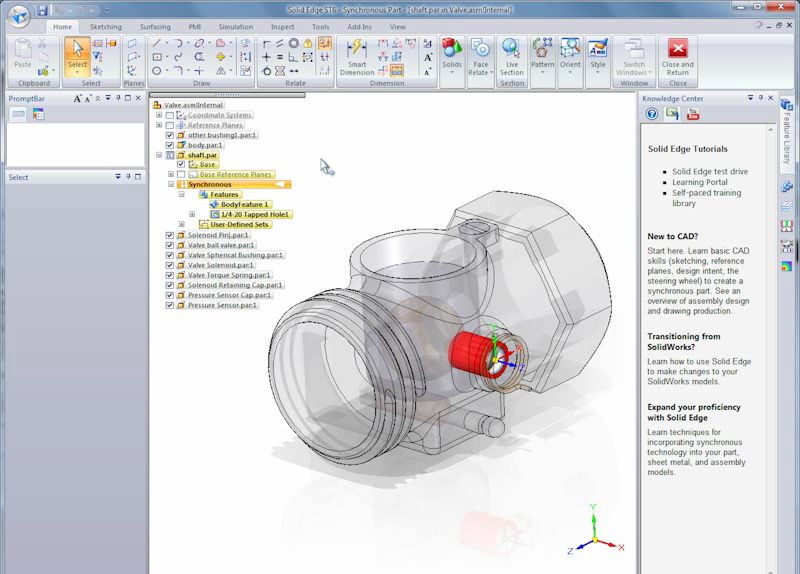Select BodyFeature 1 in the tree
Viewport: 800px width, 574px height.
[245, 204]
